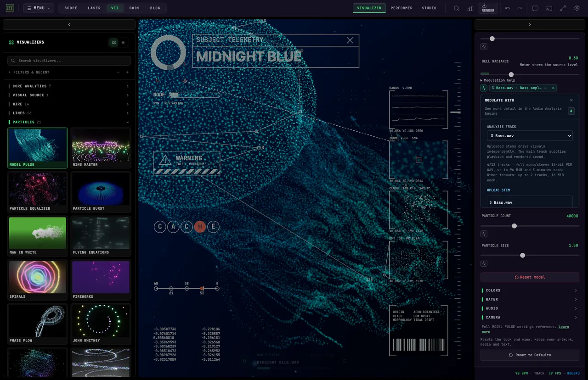
Task: Open the chat bubble feedback icon
Action: (535, 8)
